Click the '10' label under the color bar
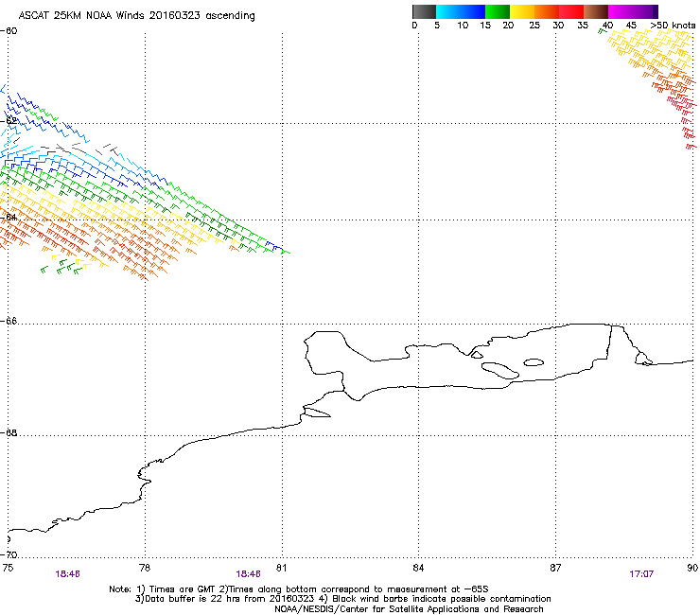This screenshot has height=615, width=700. [463, 26]
